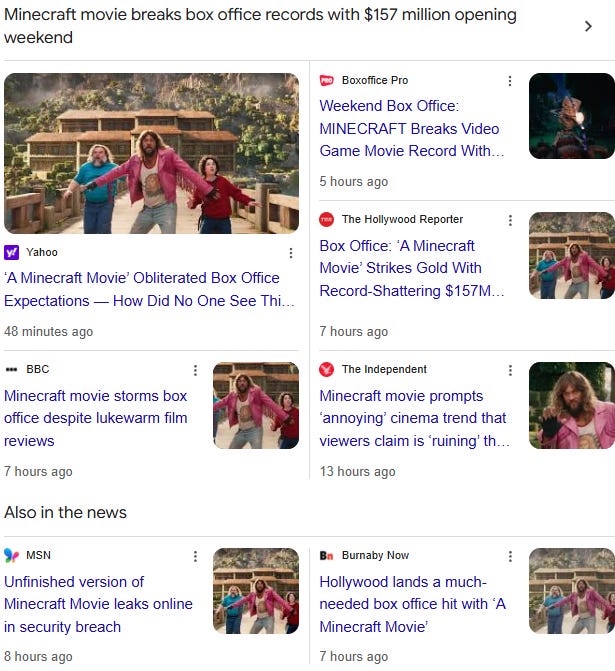615x671 pixels.
Task: Open Weekend Box Office MINECRAFT Breaks Record article
Action: 412,128
